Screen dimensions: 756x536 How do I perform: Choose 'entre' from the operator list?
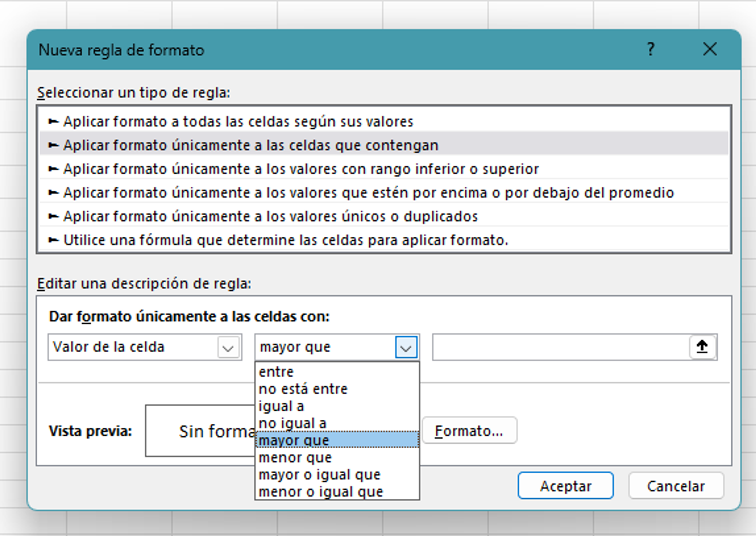tap(337, 372)
